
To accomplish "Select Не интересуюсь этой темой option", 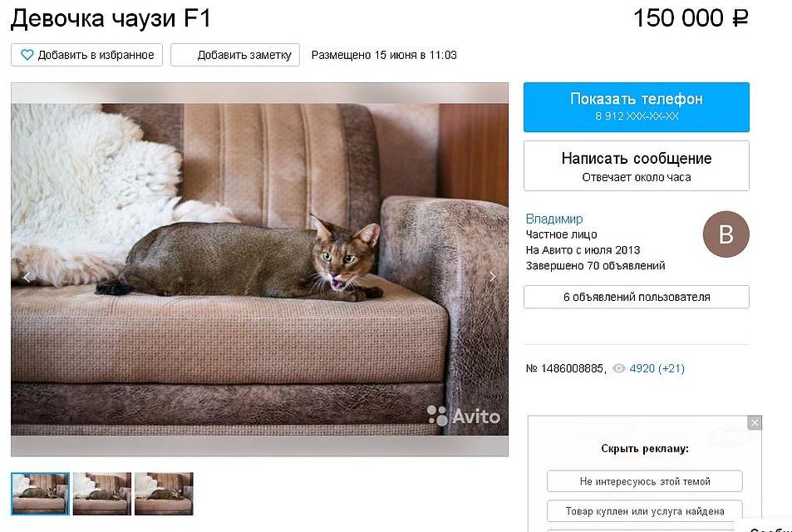I will [645, 481].
